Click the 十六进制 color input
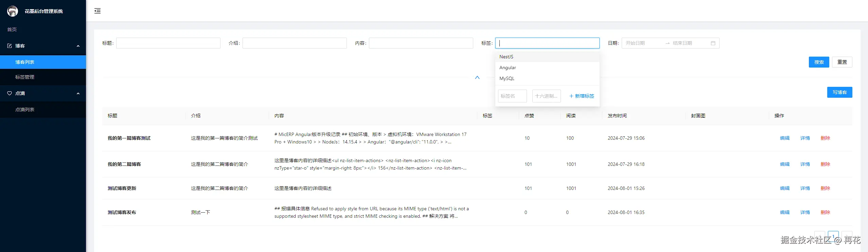The image size is (868, 252). [546, 96]
